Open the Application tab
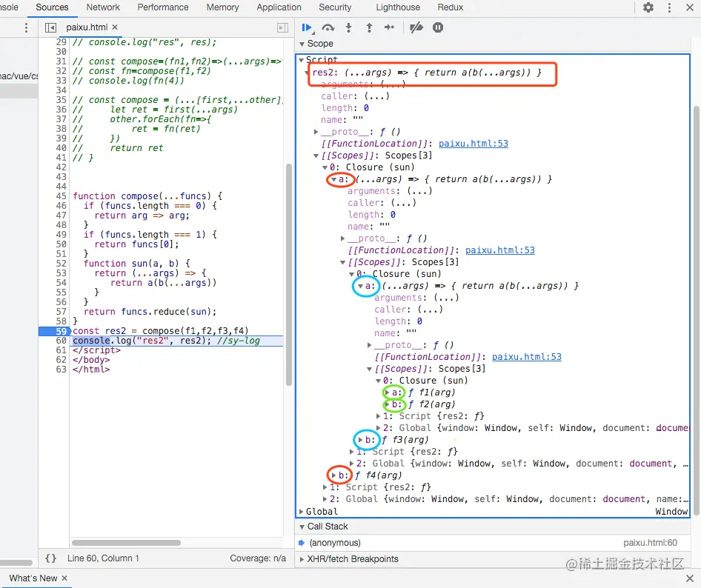The height and width of the screenshot is (588, 701). (279, 7)
